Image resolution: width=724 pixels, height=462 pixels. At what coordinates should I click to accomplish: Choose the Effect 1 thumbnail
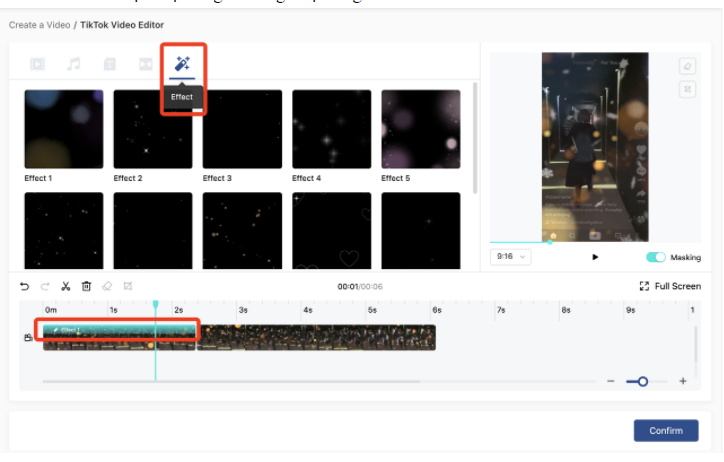pos(64,129)
